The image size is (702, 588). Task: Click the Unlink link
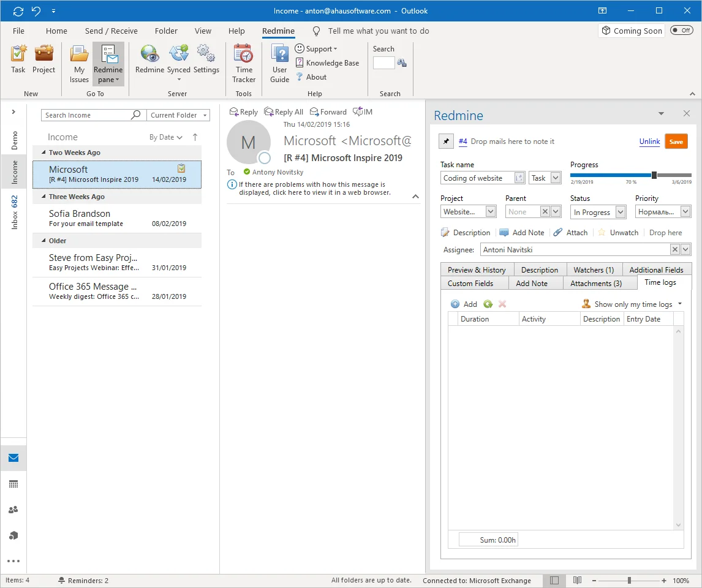(649, 141)
